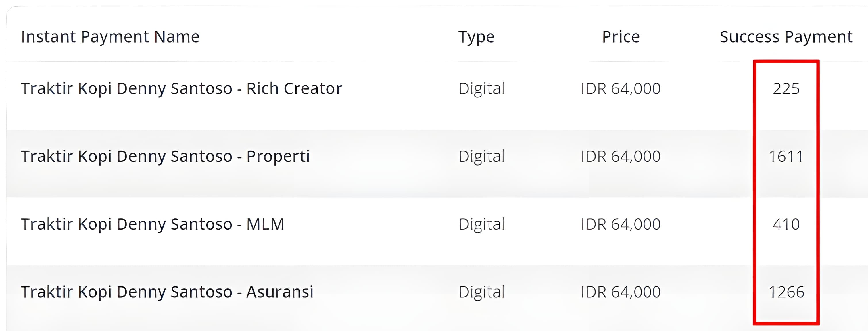Open Traktir Kopi Denny Santoso - MLM
The image size is (868, 331).
pyautogui.click(x=152, y=224)
